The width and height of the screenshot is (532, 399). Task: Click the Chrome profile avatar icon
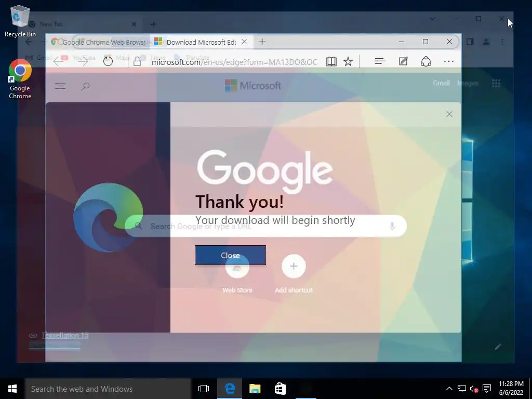(x=486, y=42)
